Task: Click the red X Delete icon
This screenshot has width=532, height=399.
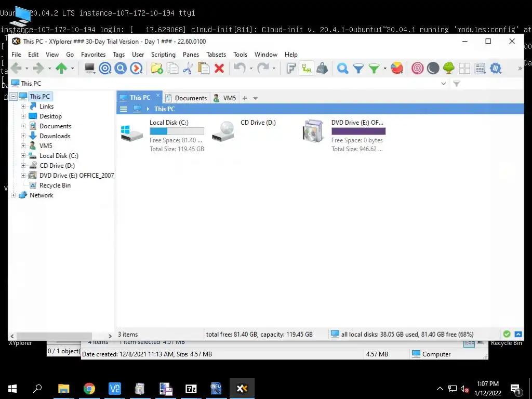Action: coord(219,68)
